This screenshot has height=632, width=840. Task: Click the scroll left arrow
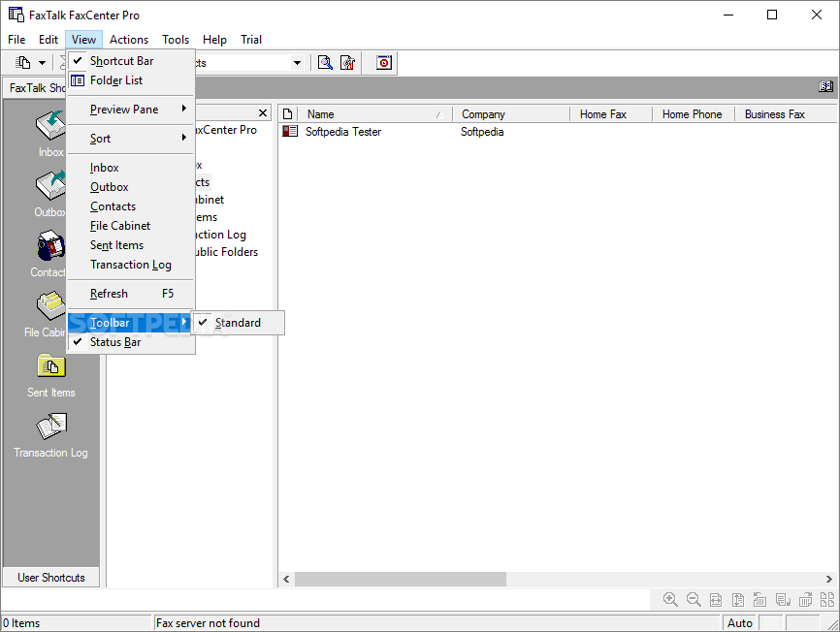[x=286, y=579]
